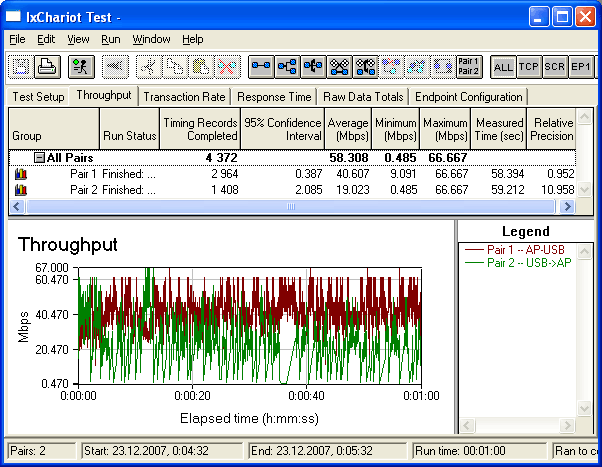The height and width of the screenshot is (467, 602).
Task: Switch to the Test Setup tab
Action: point(38,97)
